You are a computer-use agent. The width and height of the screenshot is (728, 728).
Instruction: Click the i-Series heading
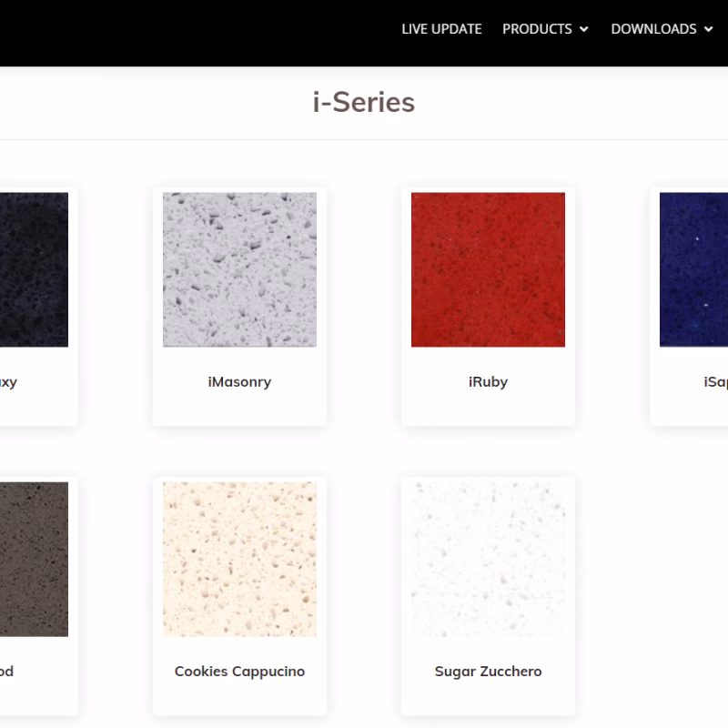363,102
